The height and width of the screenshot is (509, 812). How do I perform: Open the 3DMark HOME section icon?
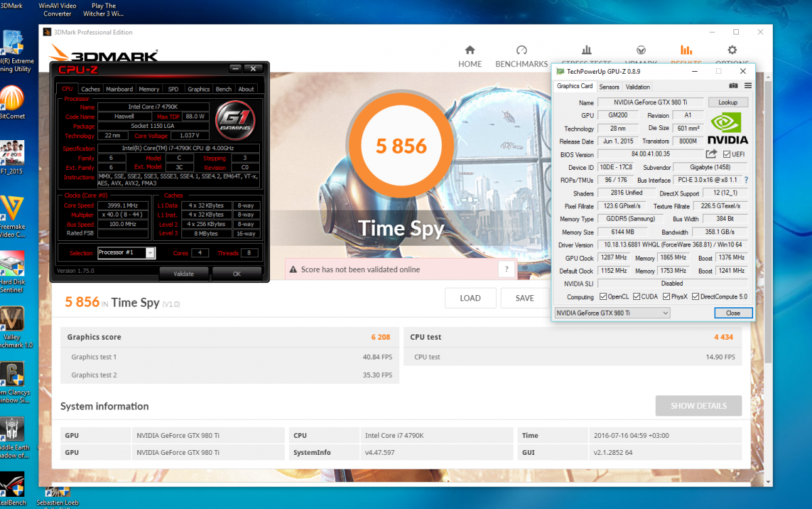coord(470,50)
